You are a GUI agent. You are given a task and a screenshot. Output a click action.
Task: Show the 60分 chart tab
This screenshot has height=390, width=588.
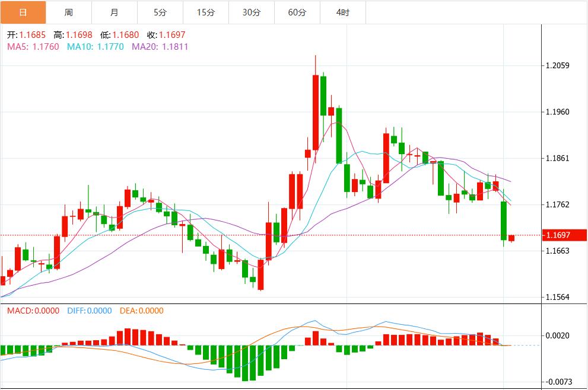(x=297, y=12)
